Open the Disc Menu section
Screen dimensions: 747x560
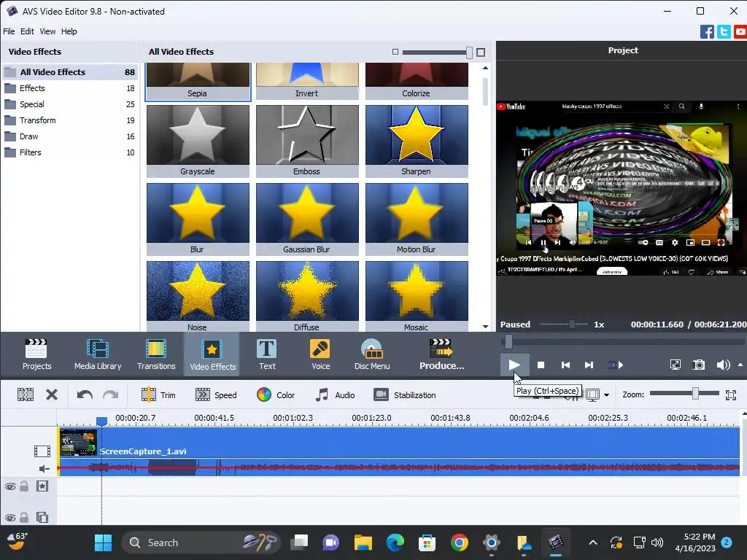[372, 354]
